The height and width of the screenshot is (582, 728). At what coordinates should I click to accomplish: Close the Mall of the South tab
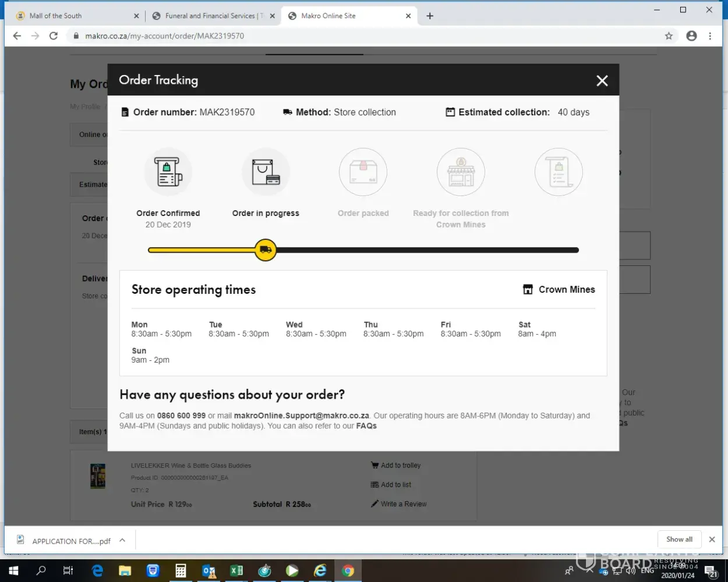coord(136,16)
